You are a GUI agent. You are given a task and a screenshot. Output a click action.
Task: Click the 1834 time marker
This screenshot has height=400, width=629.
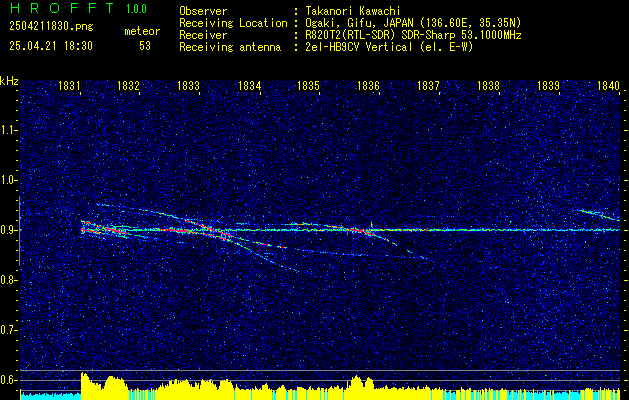pyautogui.click(x=250, y=86)
